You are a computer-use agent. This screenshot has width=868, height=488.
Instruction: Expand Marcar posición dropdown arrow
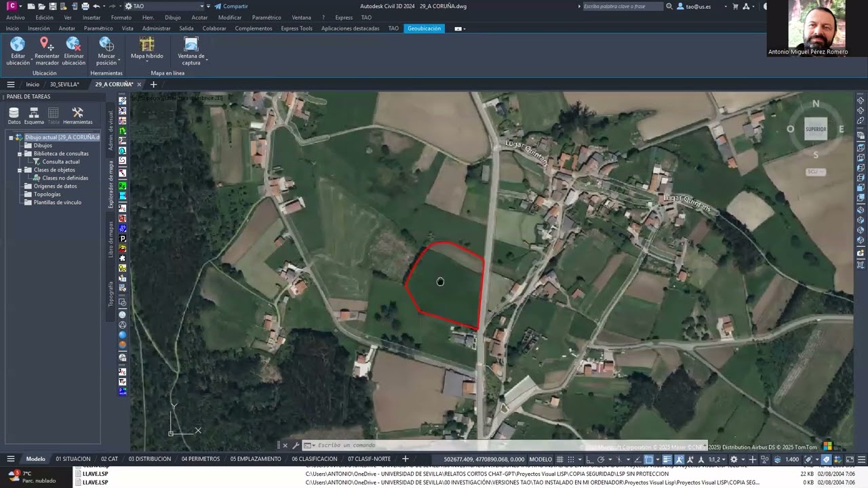click(119, 60)
